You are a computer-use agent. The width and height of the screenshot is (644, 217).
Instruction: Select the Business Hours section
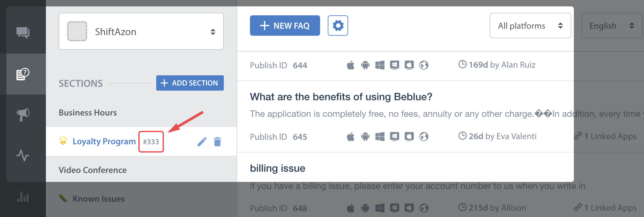pyautogui.click(x=88, y=113)
